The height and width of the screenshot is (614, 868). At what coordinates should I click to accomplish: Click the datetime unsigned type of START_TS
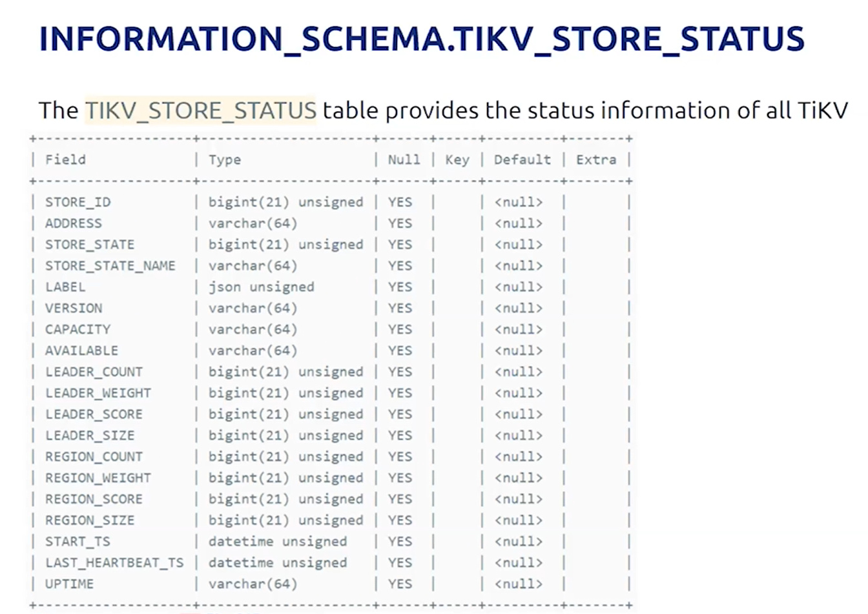coord(278,542)
